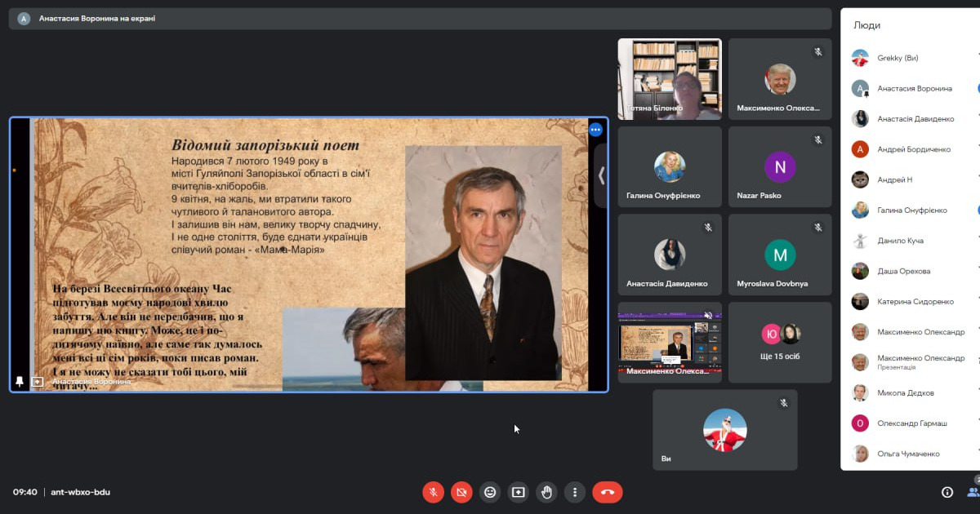Open the presentation tile's blue options menu
This screenshot has height=514, width=980.
click(595, 130)
